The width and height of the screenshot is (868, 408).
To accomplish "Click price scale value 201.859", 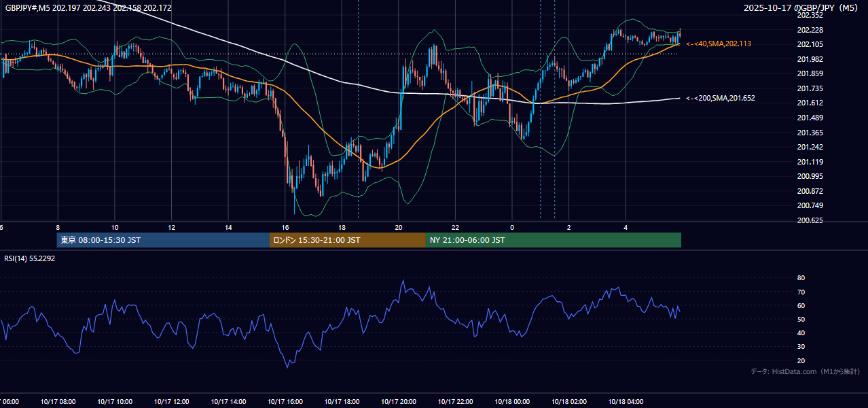I will tap(810, 73).
